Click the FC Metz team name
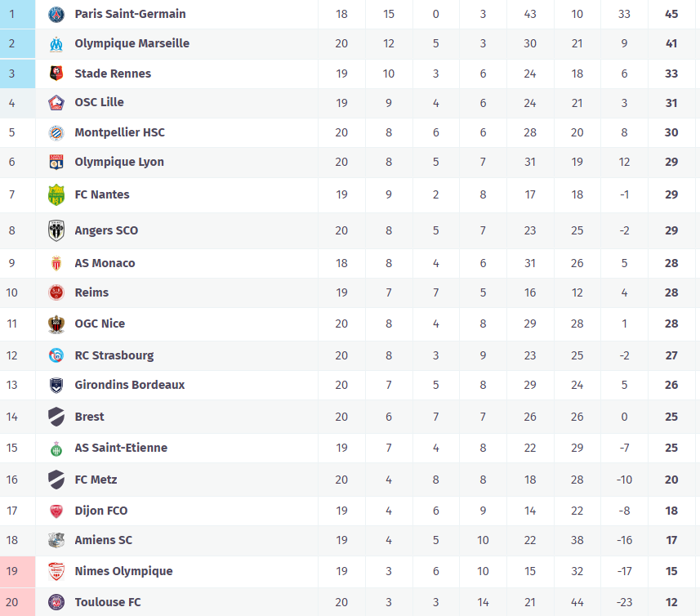The image size is (700, 616). coord(96,480)
